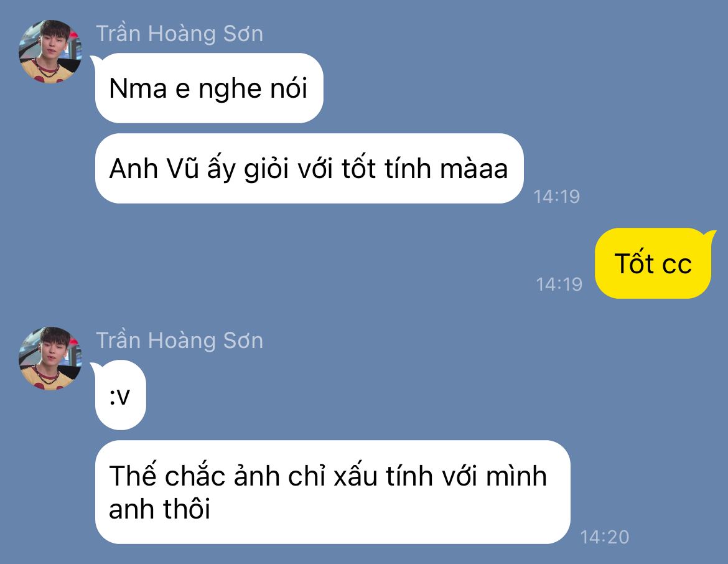Click the second Trần Hoàng Sơn name label
Viewport: 728px width, 564px height.
point(180,341)
